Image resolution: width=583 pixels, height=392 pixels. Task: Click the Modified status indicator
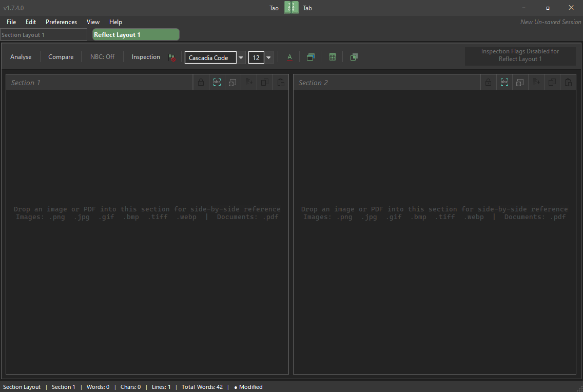[248, 387]
